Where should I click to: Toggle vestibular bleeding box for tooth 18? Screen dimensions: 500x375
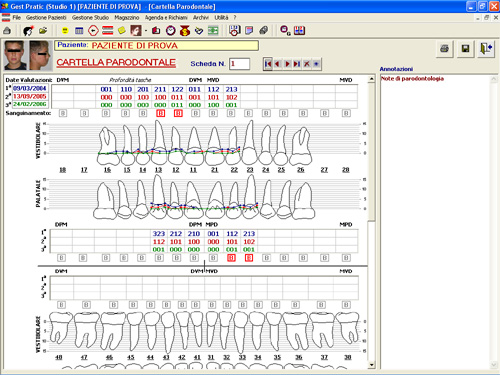click(63, 113)
